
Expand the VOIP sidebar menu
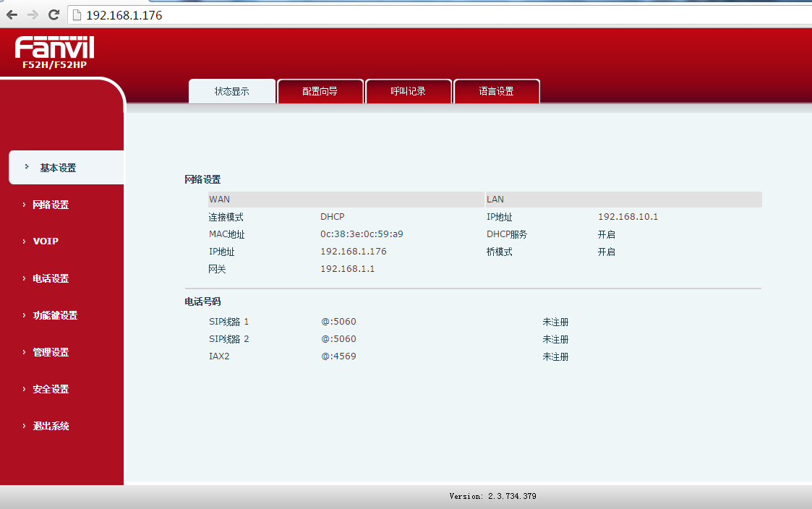click(46, 241)
